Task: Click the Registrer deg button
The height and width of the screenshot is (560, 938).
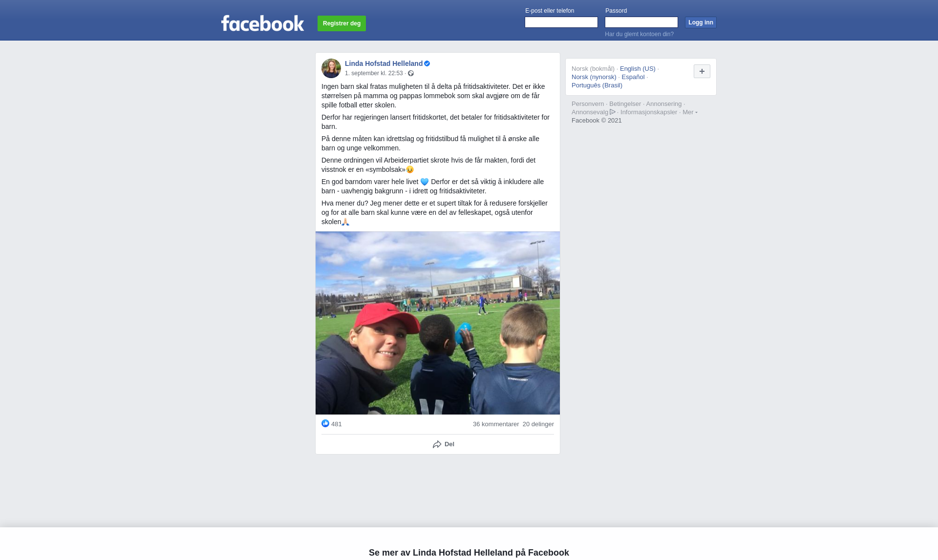Action: point(341,23)
